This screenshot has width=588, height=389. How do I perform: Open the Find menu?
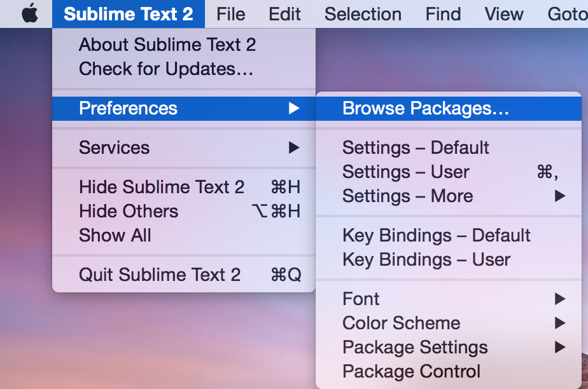click(443, 14)
